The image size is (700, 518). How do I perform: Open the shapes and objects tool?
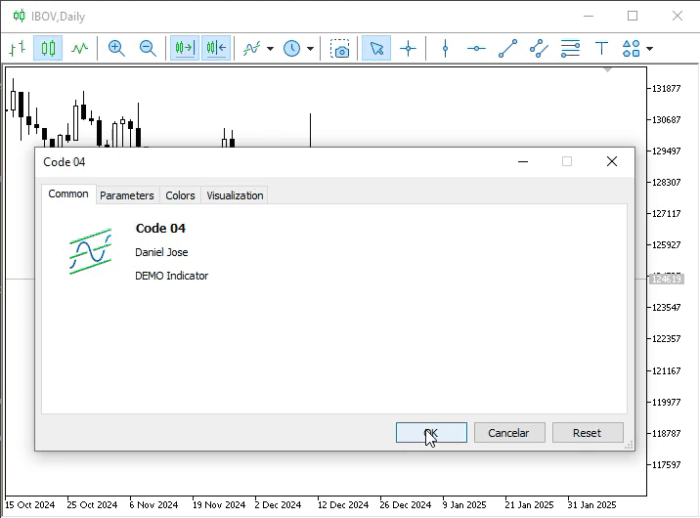pyautogui.click(x=631, y=48)
